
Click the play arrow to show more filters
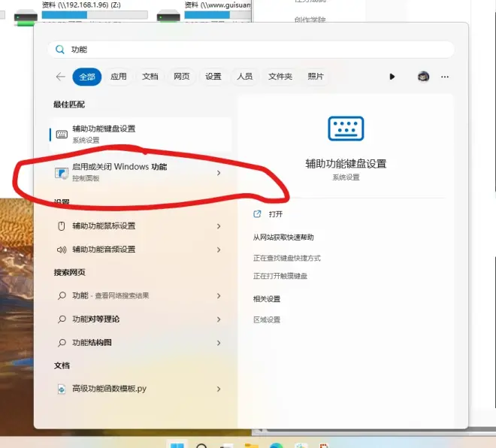[392, 77]
